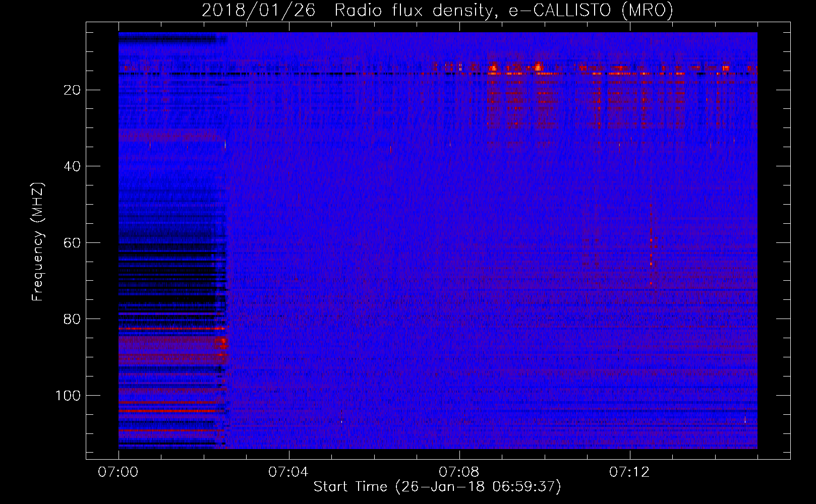The width and height of the screenshot is (816, 504).
Task: Click the 07:04 time tick label
Action: click(x=288, y=472)
